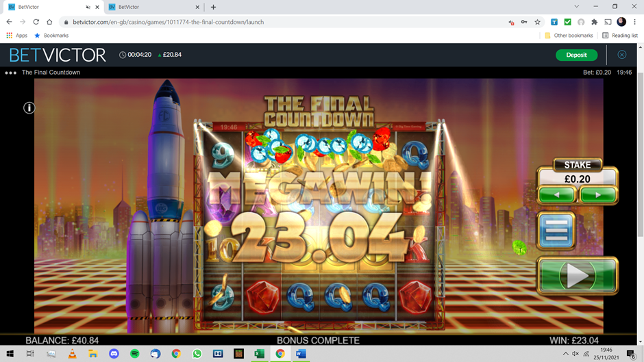Open the Bookmarks folder
This screenshot has width=644, height=362.
click(x=52, y=36)
